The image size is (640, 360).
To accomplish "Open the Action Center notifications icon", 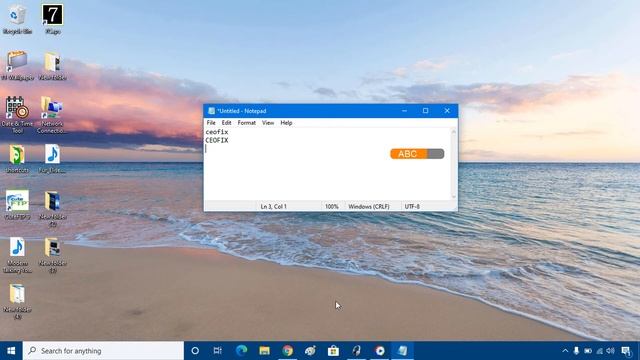I will [627, 351].
